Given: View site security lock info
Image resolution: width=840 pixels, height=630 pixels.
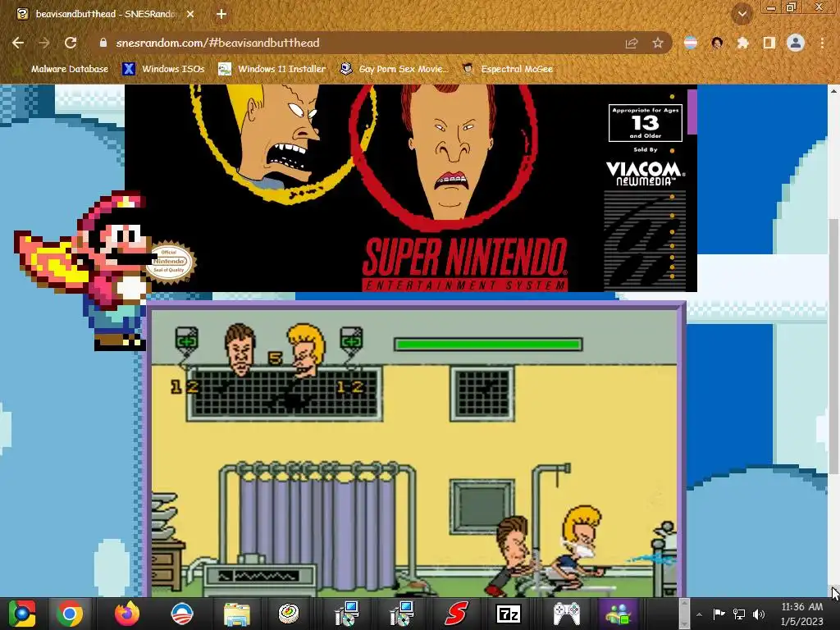Looking at the screenshot, I should 103,43.
